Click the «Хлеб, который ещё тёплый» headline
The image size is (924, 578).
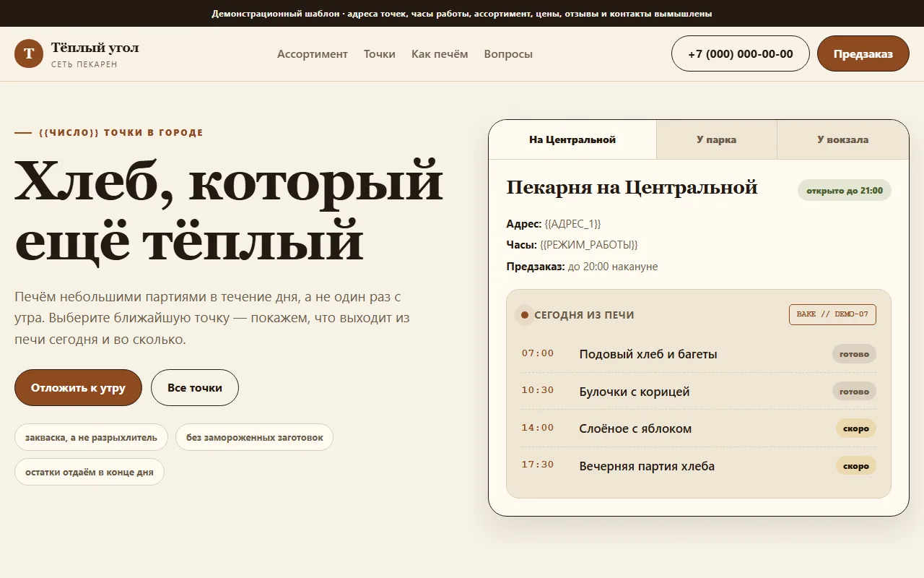pos(229,210)
